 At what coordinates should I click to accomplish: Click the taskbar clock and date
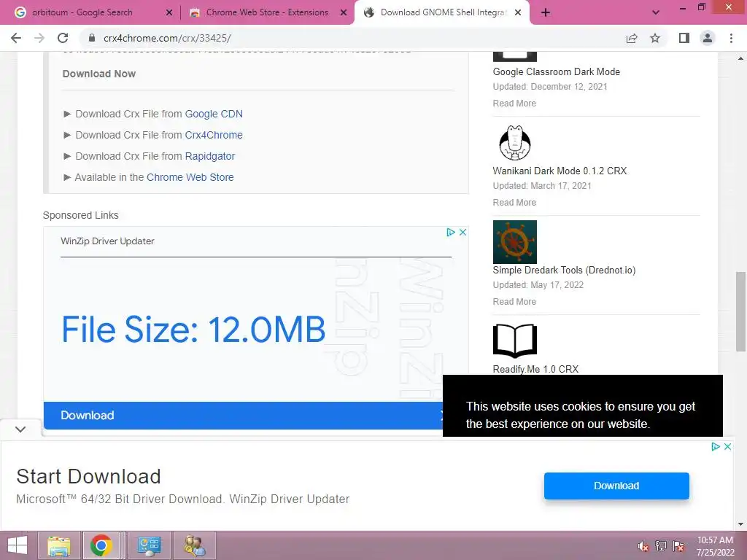point(715,546)
